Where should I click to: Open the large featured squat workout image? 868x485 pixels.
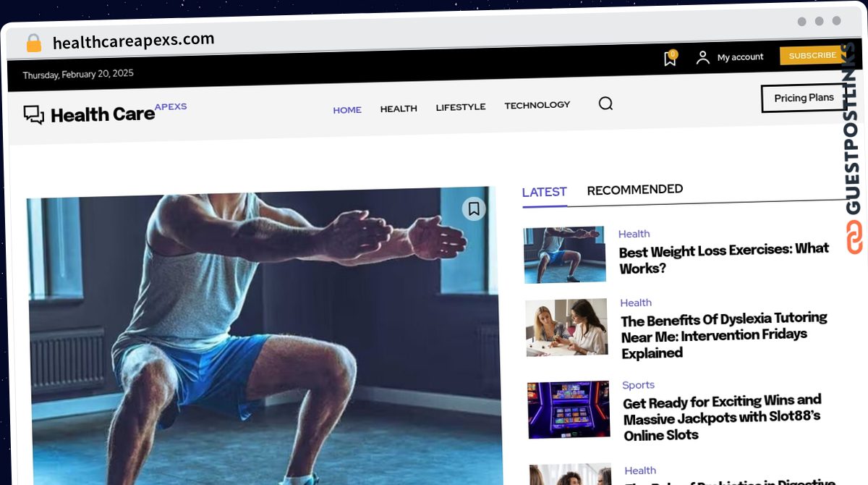coord(265,337)
